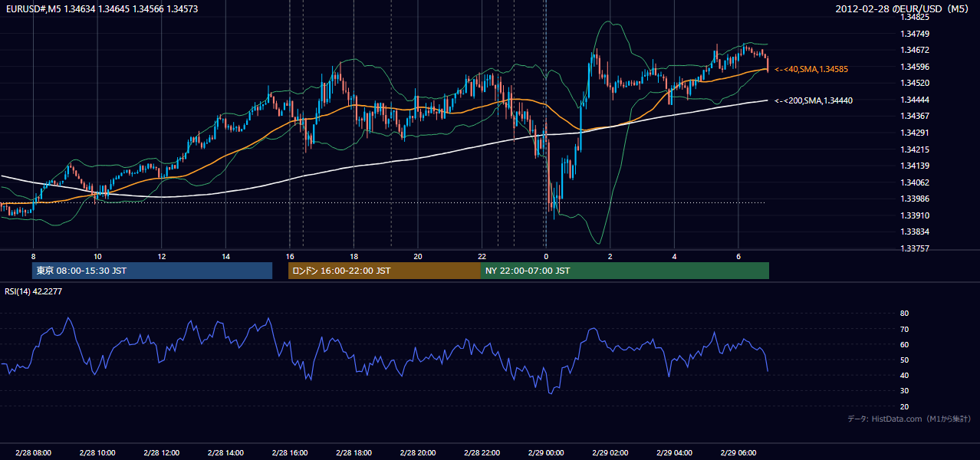Click price axis label 1.34139
This screenshot has width=980, height=460.
click(x=915, y=166)
